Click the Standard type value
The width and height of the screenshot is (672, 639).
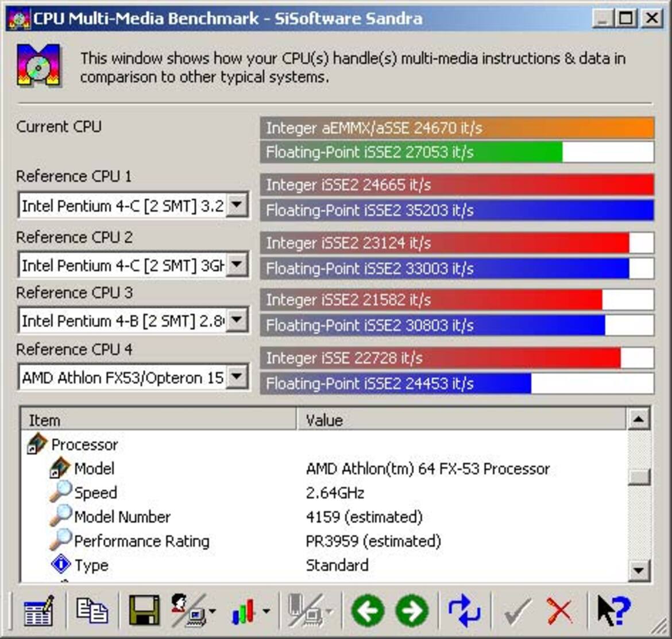[337, 566]
